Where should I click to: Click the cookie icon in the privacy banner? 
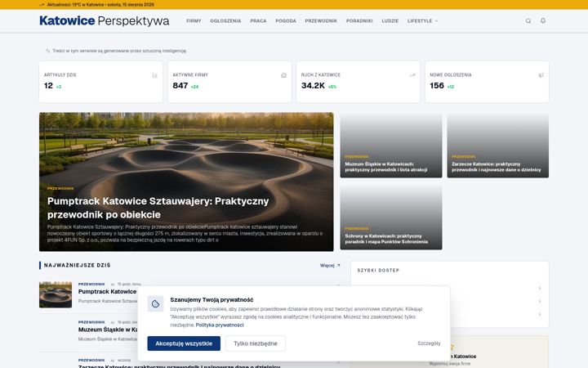[156, 303]
